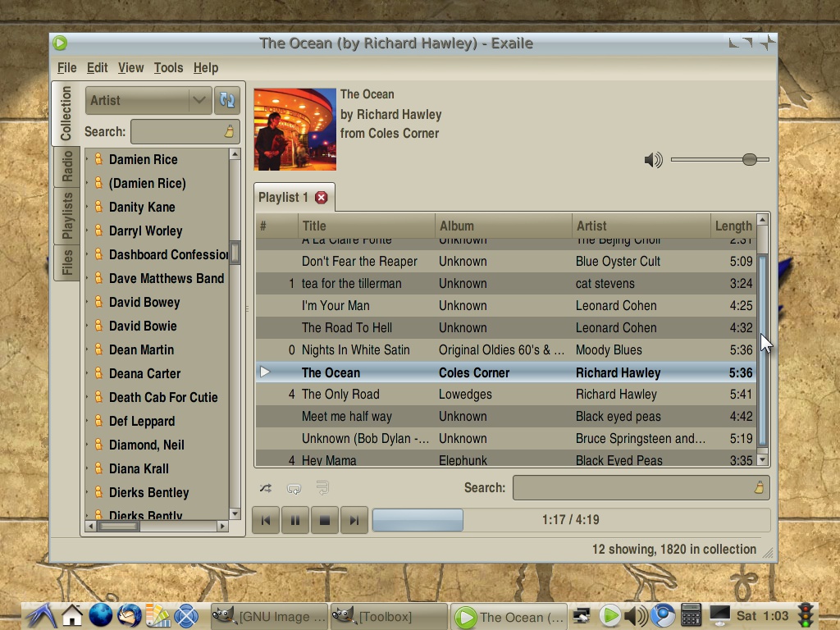Expand the Dean Martin artist node
The height and width of the screenshot is (630, 840).
(87, 349)
